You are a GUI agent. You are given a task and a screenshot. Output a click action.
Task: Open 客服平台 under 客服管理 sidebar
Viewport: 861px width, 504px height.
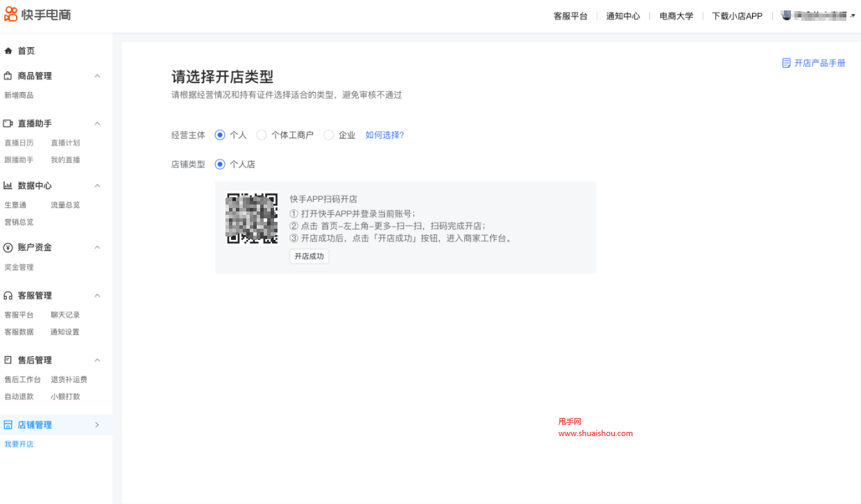[19, 315]
